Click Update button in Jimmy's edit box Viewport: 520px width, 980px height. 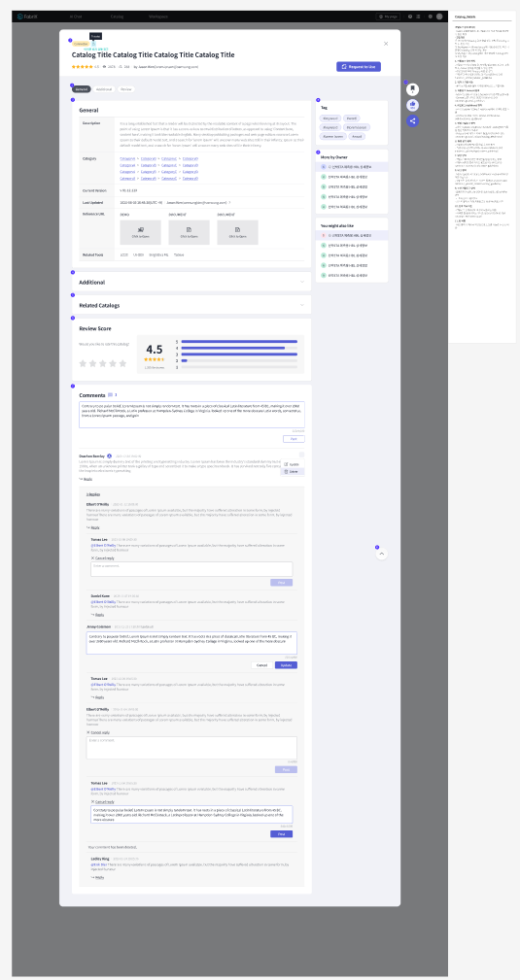(286, 665)
